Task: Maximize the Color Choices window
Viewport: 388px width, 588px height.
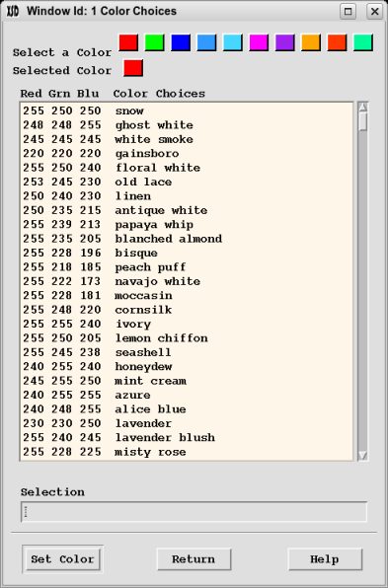Action: [348, 11]
